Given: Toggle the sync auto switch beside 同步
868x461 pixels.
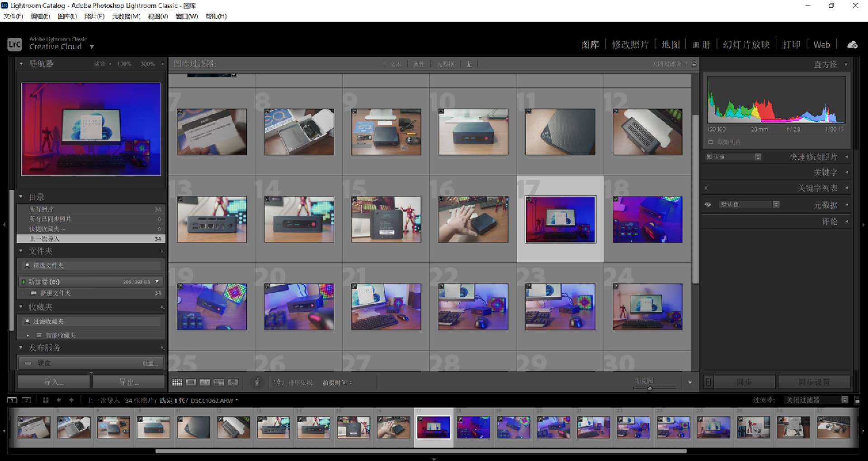Looking at the screenshot, I should pos(708,382).
